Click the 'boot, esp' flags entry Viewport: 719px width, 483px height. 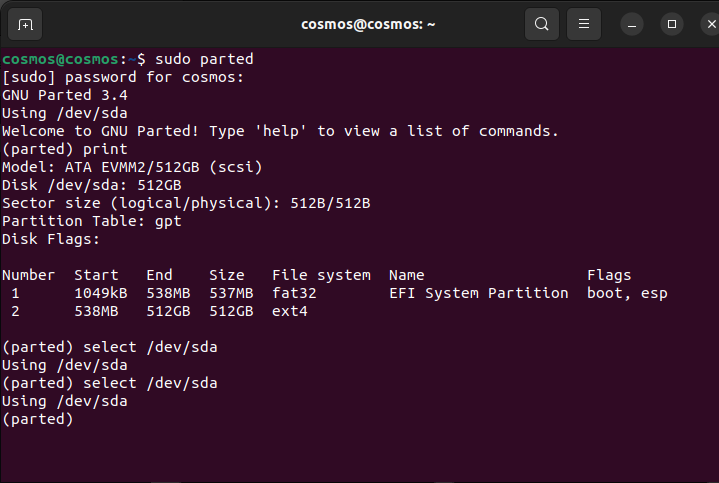(626, 293)
